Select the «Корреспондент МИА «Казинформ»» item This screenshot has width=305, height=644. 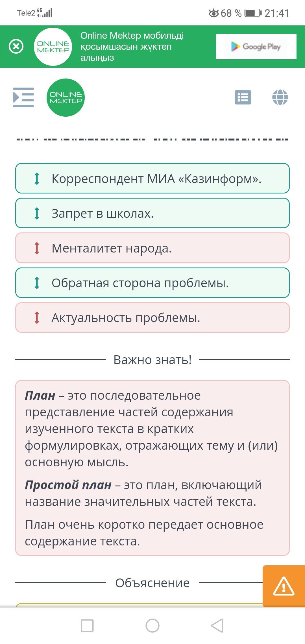point(152,178)
